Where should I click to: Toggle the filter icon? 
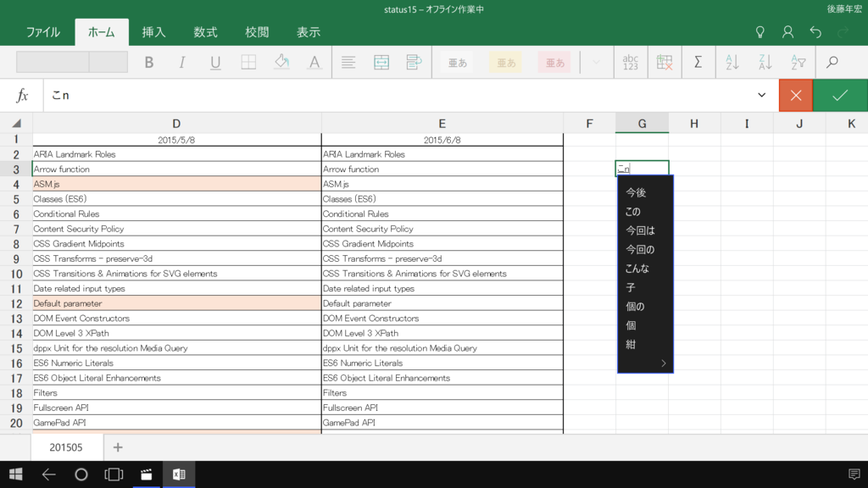(798, 62)
